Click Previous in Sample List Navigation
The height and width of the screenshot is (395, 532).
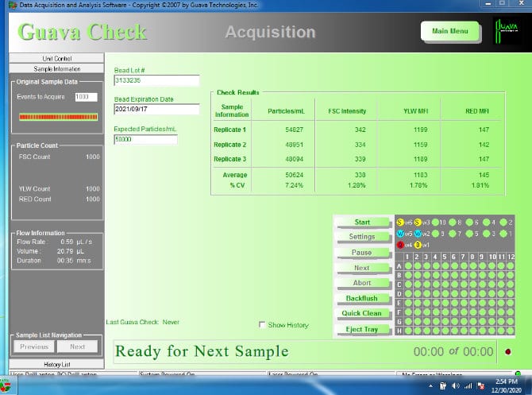34,347
